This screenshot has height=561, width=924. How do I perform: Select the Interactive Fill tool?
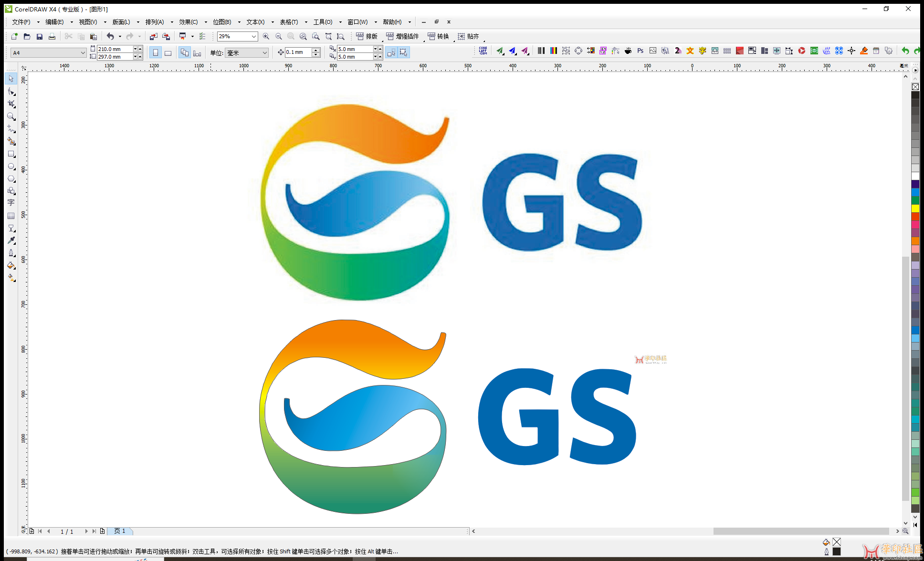(x=11, y=278)
